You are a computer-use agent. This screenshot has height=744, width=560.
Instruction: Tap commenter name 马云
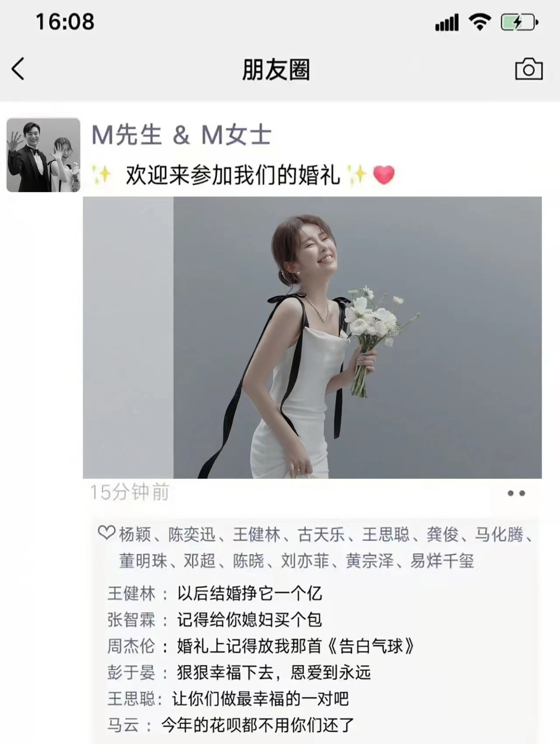tap(123, 725)
